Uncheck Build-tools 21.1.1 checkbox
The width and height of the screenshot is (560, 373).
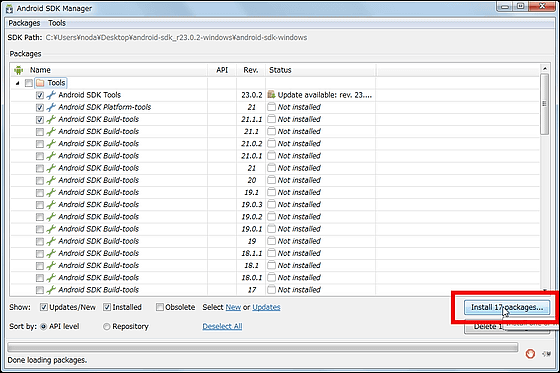click(40, 120)
